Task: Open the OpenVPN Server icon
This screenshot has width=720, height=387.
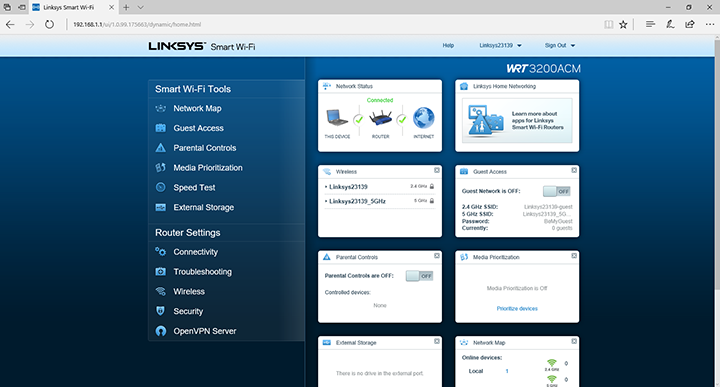Action: 161,331
